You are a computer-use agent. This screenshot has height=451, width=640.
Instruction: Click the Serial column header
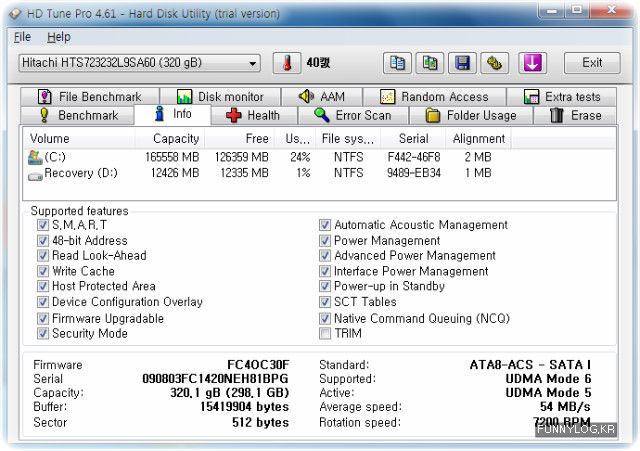pos(413,139)
